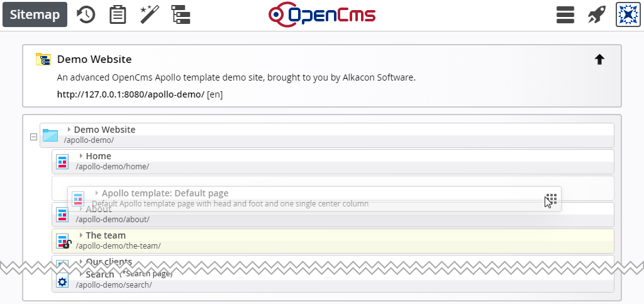Click the path /apollo-demo/the-team/
Viewport: 644px width, 304px height.
(x=118, y=245)
